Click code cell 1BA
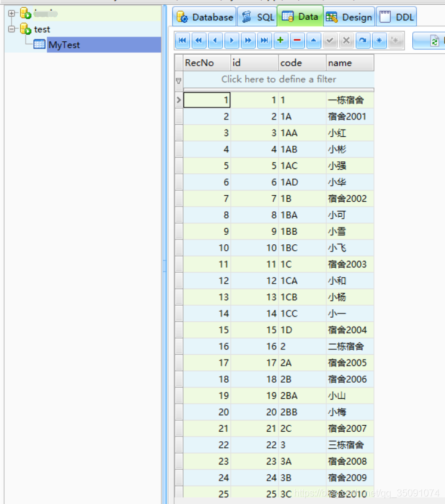The width and height of the screenshot is (445, 504). pos(302,215)
